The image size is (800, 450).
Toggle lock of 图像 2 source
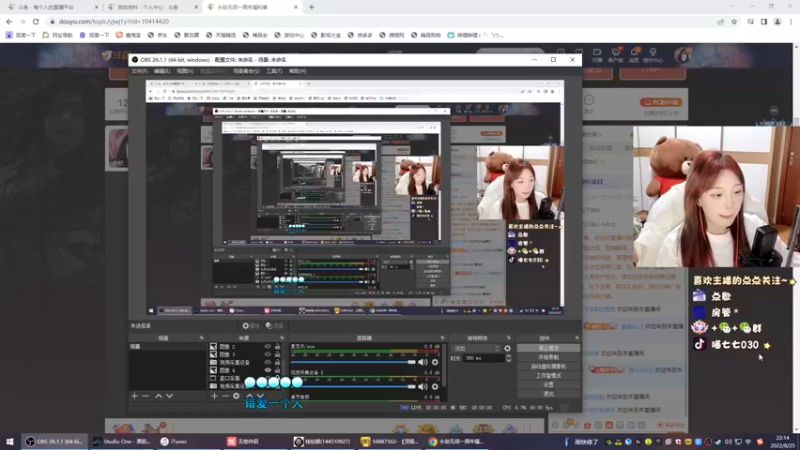[278, 346]
